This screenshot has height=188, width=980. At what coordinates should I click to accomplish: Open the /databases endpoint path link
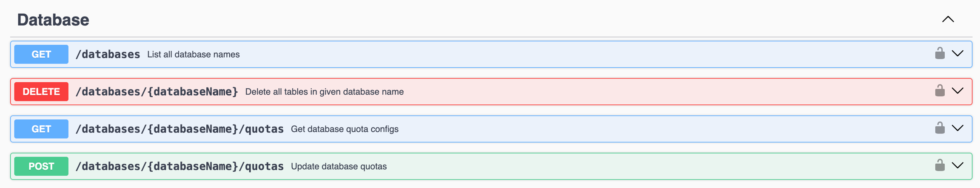coord(108,55)
